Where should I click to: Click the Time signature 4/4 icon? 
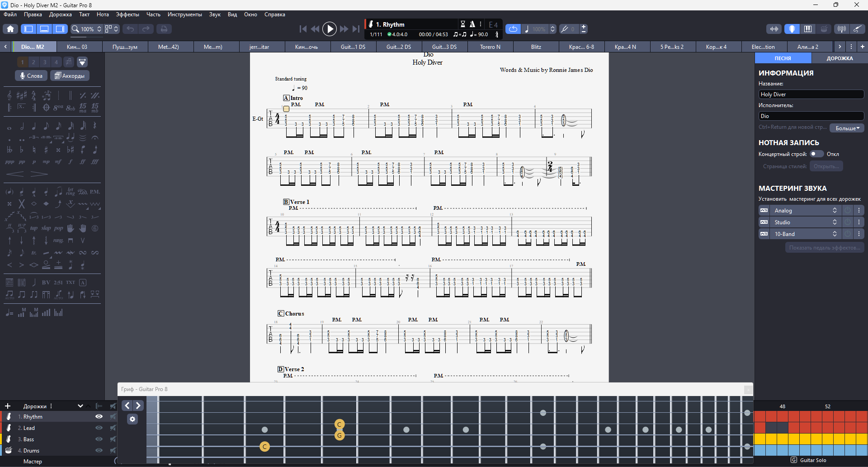[33, 95]
